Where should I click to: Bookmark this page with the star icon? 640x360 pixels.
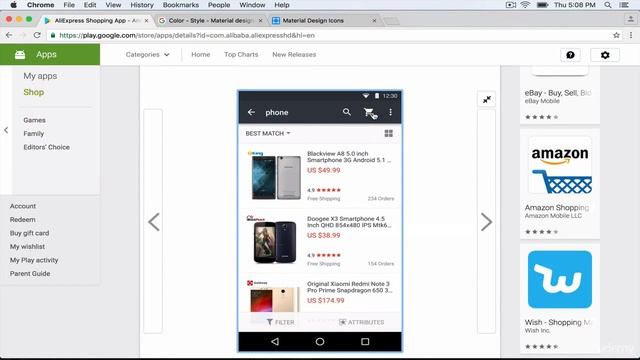616,36
